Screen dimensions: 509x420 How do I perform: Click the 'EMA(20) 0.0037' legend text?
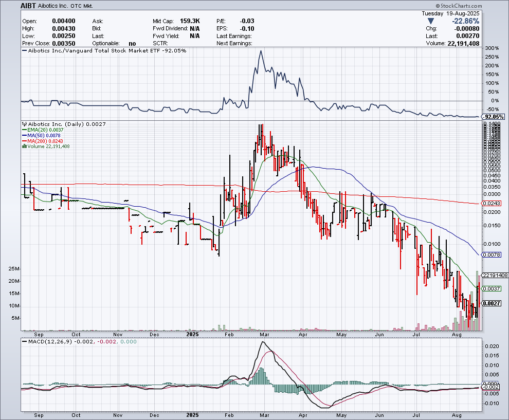click(x=45, y=130)
